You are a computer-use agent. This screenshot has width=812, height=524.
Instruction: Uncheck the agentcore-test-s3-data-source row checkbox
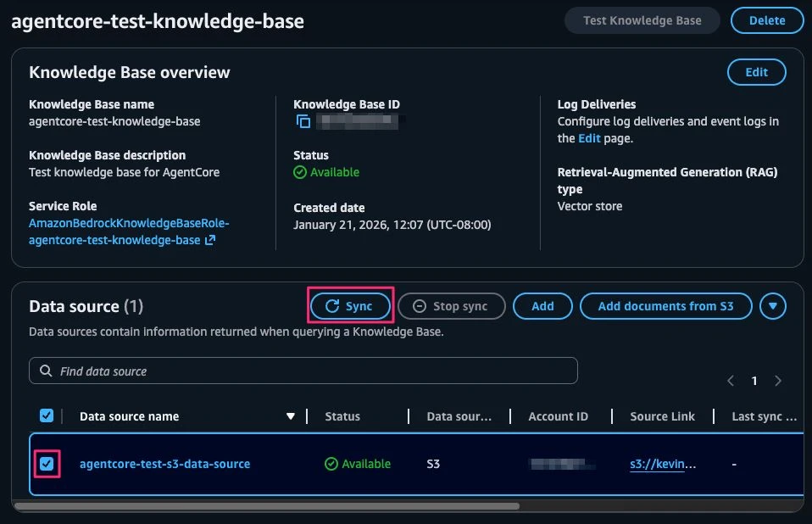(47, 464)
